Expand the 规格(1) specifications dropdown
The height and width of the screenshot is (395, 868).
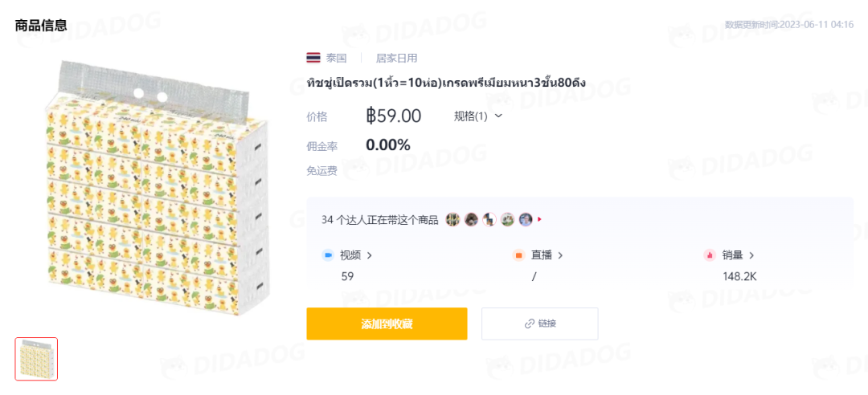[x=478, y=116]
